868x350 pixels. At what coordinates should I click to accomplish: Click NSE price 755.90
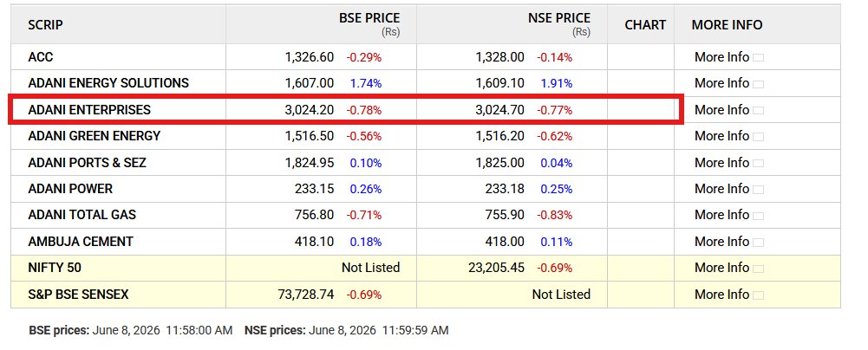point(505,215)
